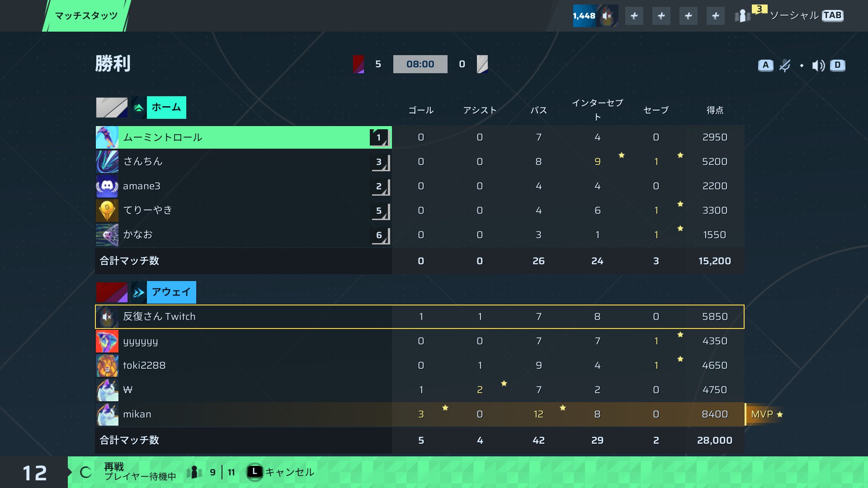Open てりーやき trophy avatar
Screen dimensions: 868x488
107,211
